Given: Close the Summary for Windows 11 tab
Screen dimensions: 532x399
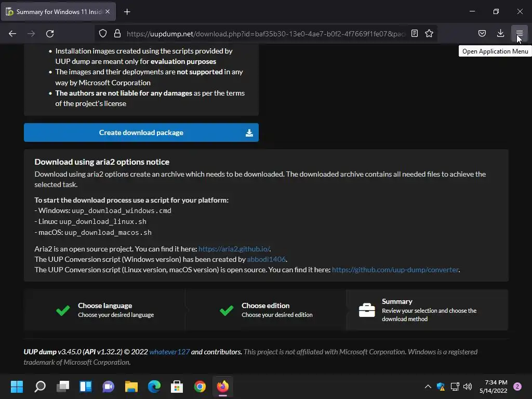Looking at the screenshot, I should 108,11.
